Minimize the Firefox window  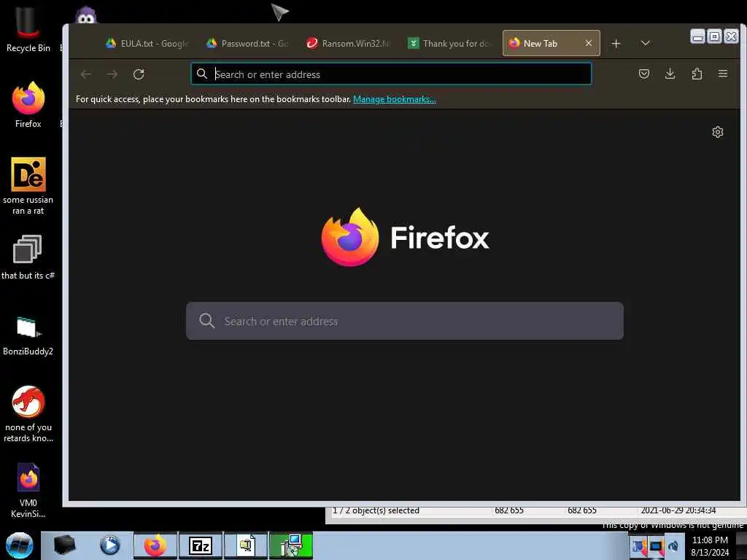[x=697, y=36]
